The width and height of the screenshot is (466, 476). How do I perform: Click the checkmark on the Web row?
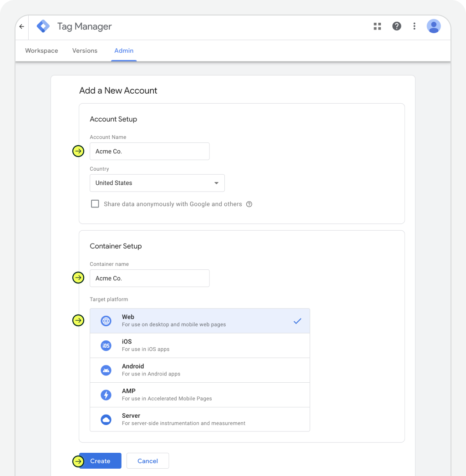tap(298, 321)
